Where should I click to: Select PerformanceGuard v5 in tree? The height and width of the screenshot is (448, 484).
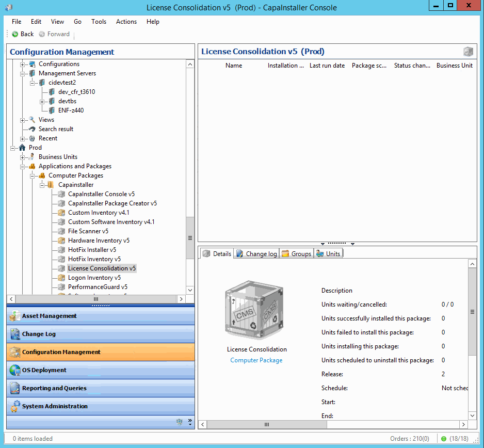(x=98, y=287)
